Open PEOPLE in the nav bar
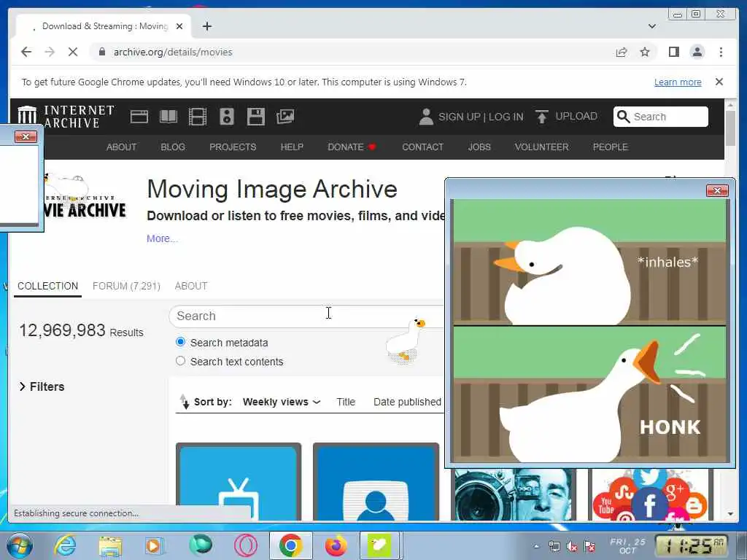Viewport: 747px width, 560px height. 611,147
